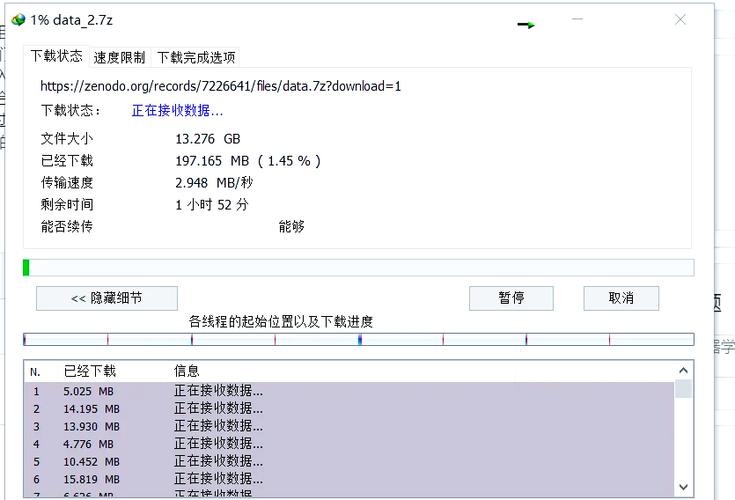Click the thread list scroll up arrow
735x500 pixels.
pyautogui.click(x=683, y=371)
